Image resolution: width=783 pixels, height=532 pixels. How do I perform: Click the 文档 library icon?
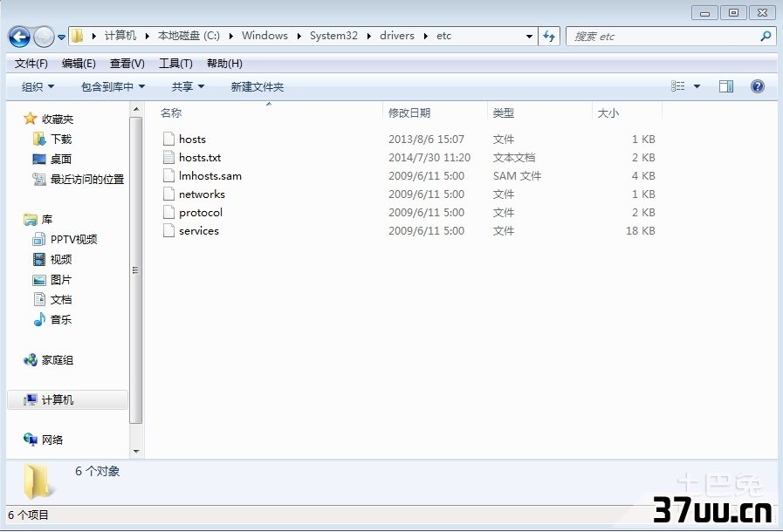tap(39, 299)
